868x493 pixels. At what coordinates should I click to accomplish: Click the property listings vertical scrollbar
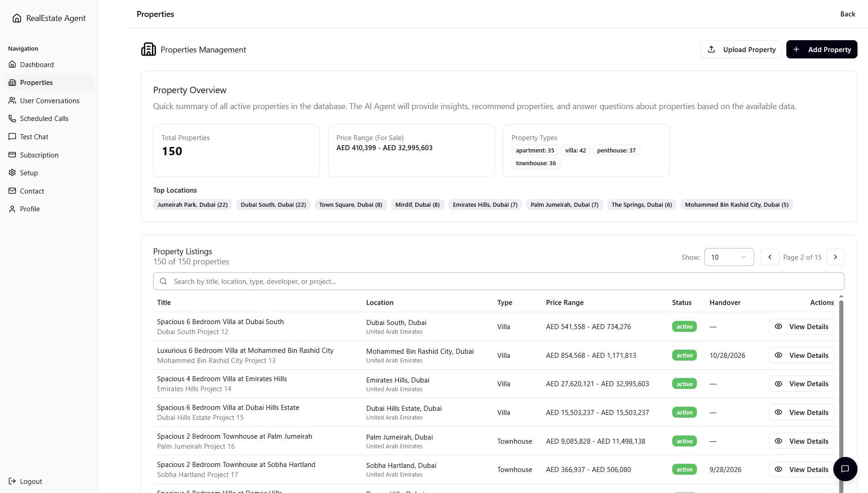point(841,393)
